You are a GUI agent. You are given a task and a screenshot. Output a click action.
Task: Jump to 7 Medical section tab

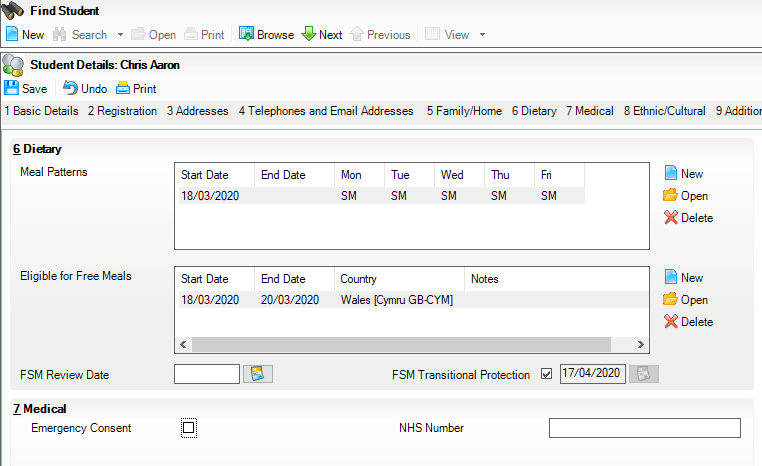[590, 111]
